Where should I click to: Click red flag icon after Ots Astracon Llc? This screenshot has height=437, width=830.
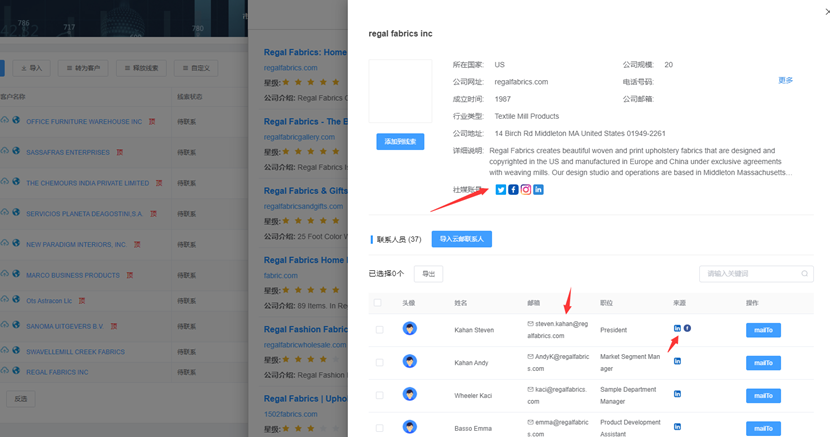[x=82, y=301]
